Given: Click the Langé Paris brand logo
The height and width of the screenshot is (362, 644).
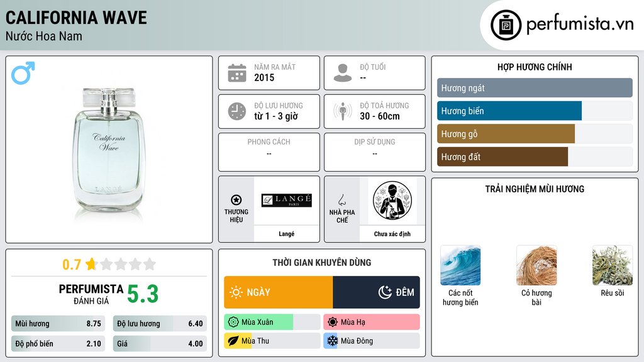Looking at the screenshot, I should 287,200.
